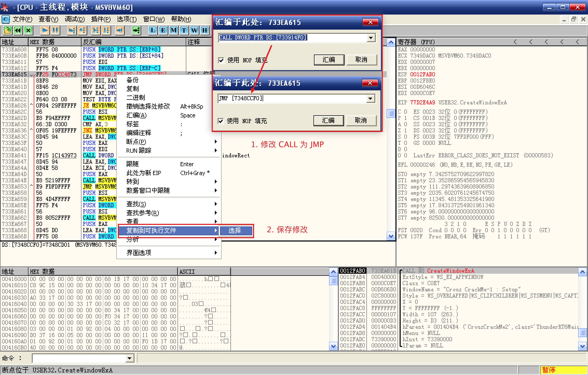Open the dropdown next to JMP [7348CCF0]
The width and height of the screenshot is (588, 375).
coord(371,98)
